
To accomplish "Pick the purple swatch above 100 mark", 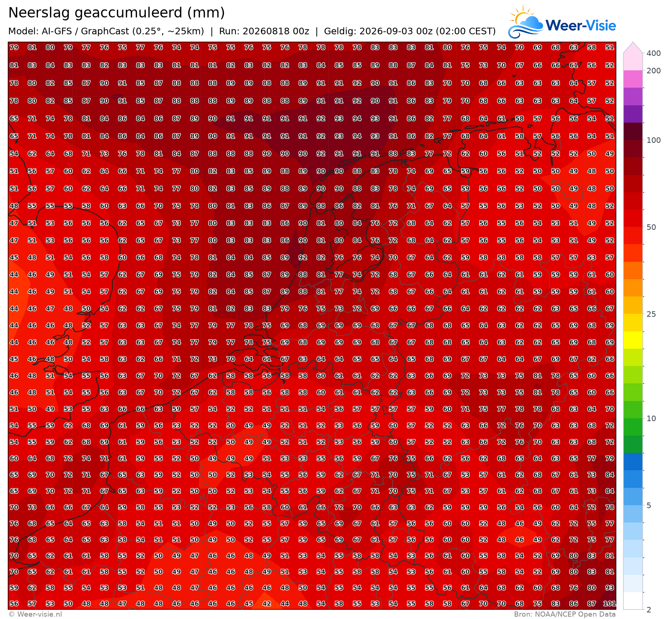I will (x=633, y=114).
